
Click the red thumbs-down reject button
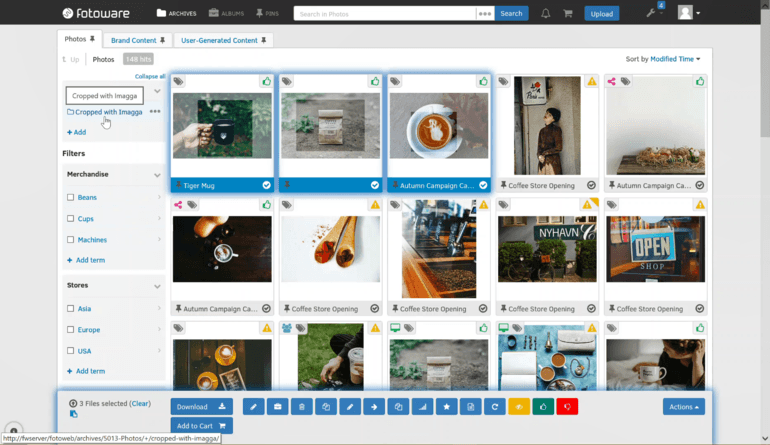(567, 407)
